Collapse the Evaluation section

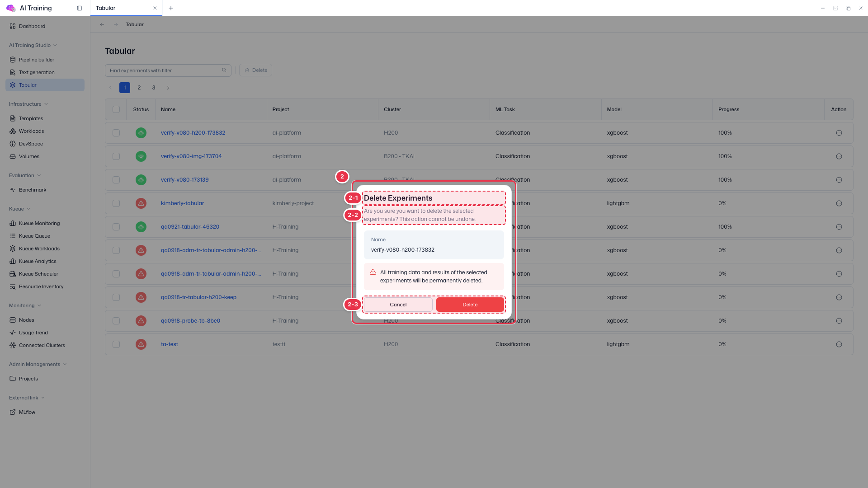[x=25, y=175]
